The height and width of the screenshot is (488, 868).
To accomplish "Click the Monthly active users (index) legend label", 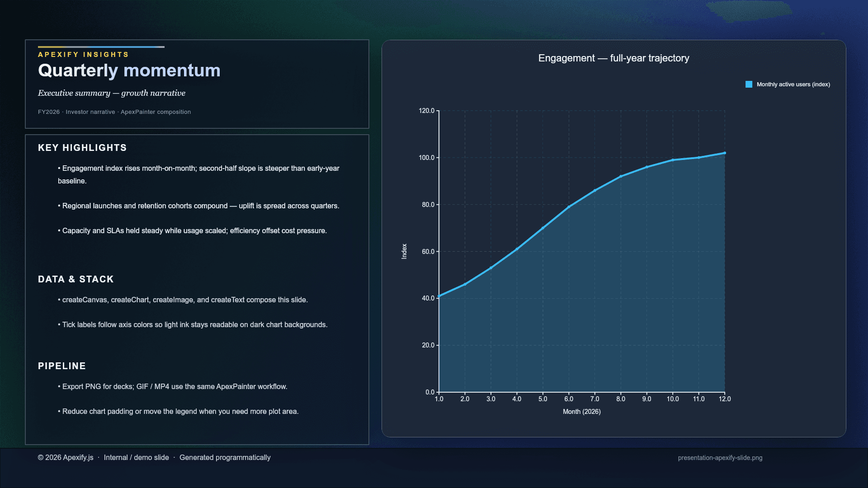I will (793, 84).
